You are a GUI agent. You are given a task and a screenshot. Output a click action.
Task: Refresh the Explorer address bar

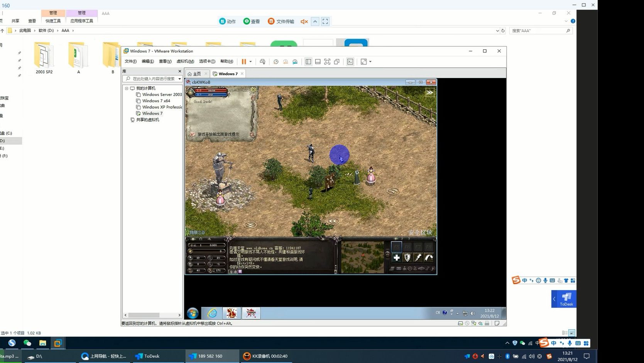[x=503, y=30]
